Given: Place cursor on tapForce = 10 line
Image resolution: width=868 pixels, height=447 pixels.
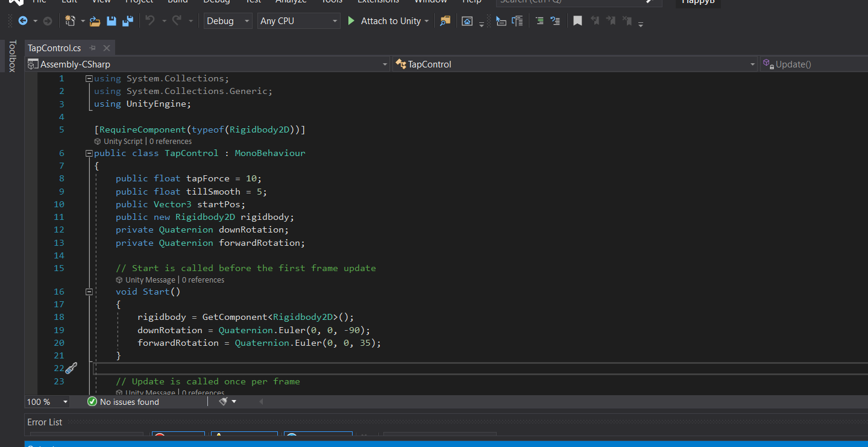Looking at the screenshot, I should [x=189, y=178].
